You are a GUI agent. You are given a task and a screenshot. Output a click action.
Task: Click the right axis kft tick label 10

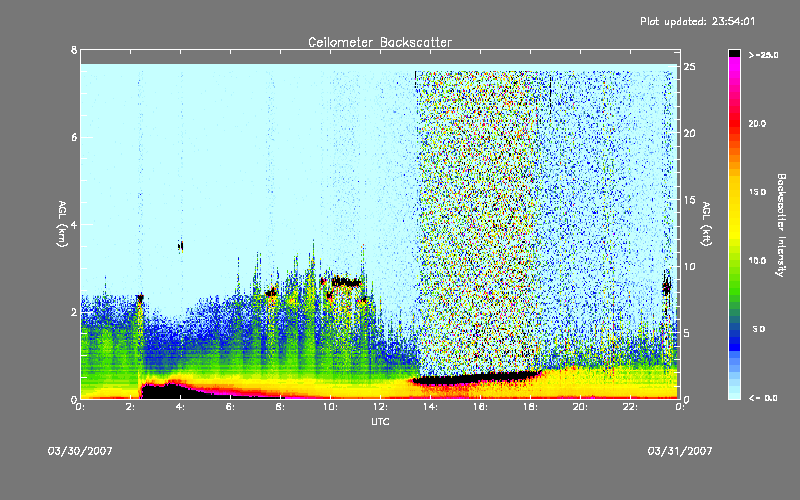pos(690,266)
